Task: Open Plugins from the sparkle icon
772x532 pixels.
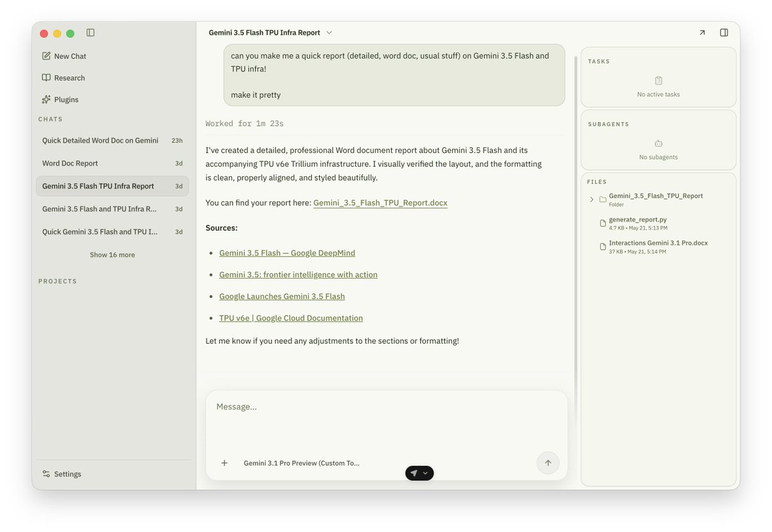Action: (46, 100)
